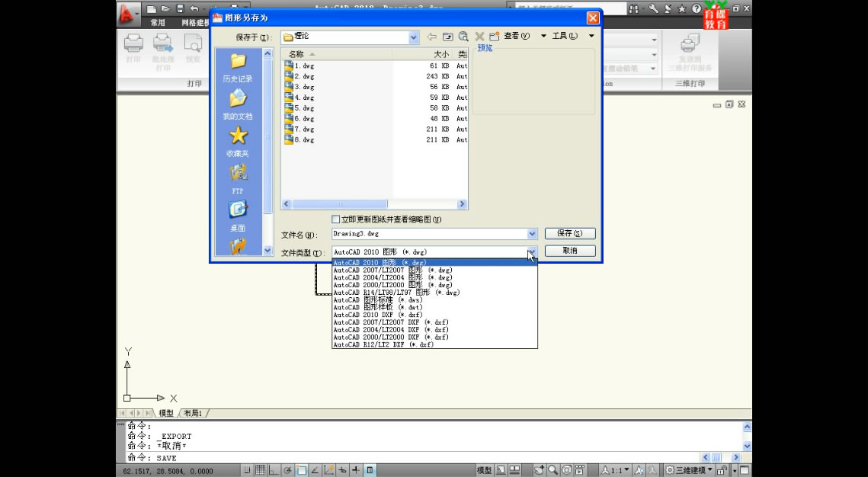Click the Undo arrow in quick access toolbar
868x477 pixels.
[x=194, y=9]
